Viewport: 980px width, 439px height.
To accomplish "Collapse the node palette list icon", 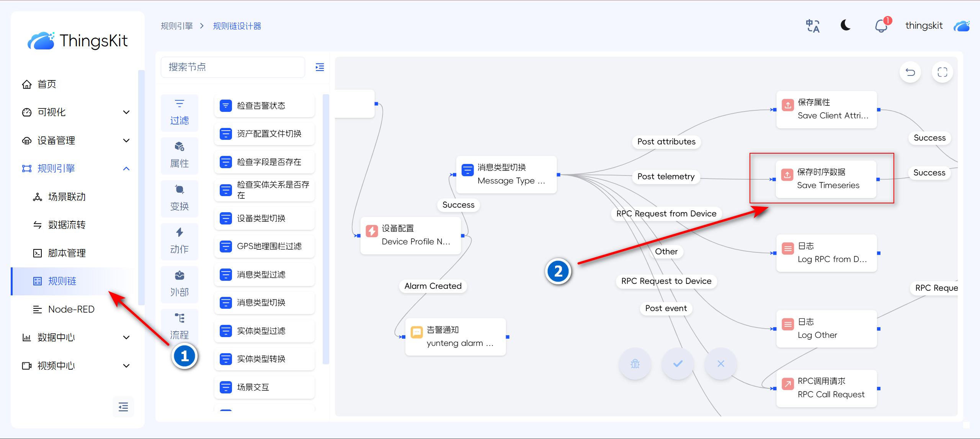I will tap(320, 67).
